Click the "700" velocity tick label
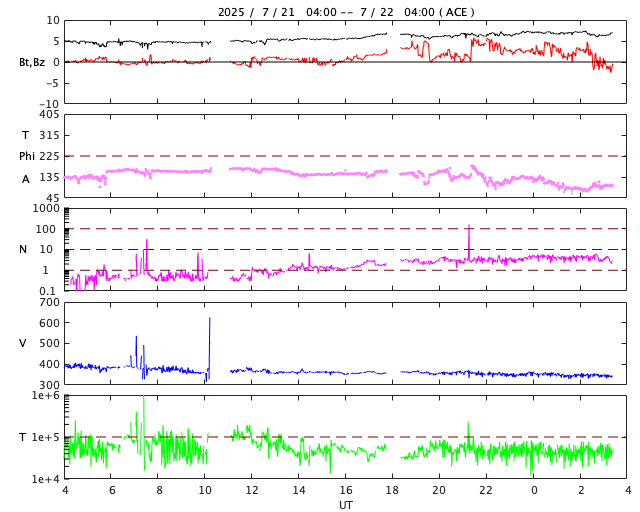This screenshot has height=512, width=640. coord(49,303)
